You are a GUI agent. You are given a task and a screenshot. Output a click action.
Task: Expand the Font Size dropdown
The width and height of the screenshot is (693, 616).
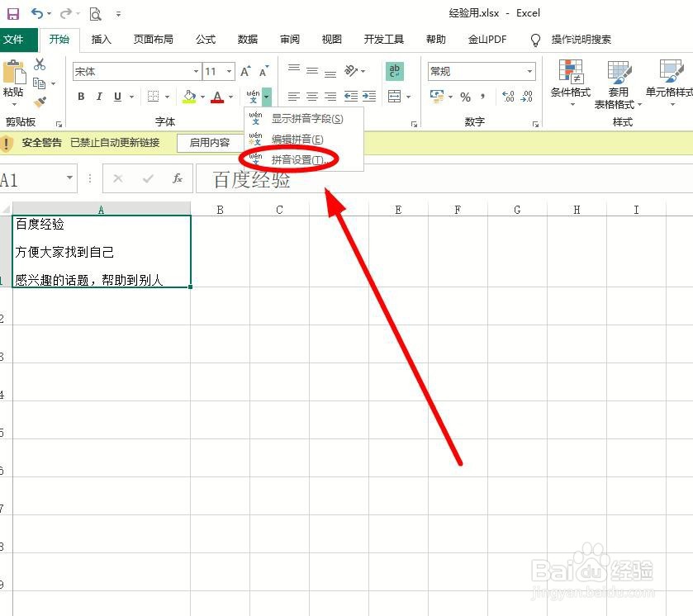point(228,72)
